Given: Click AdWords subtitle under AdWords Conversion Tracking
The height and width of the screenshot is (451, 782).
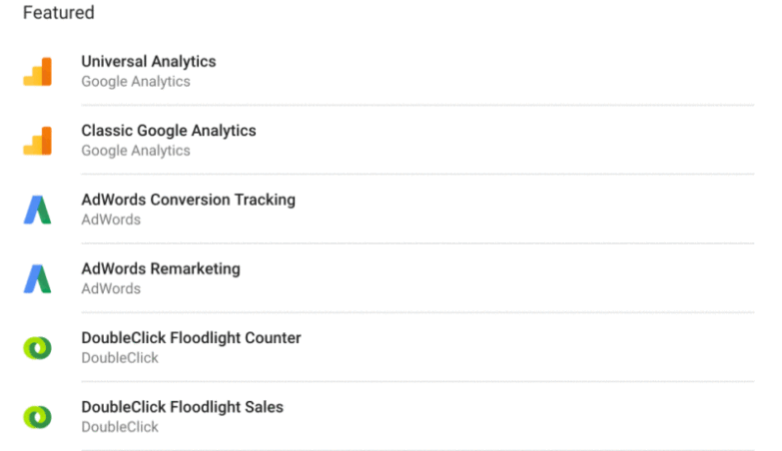Looking at the screenshot, I should tap(111, 220).
